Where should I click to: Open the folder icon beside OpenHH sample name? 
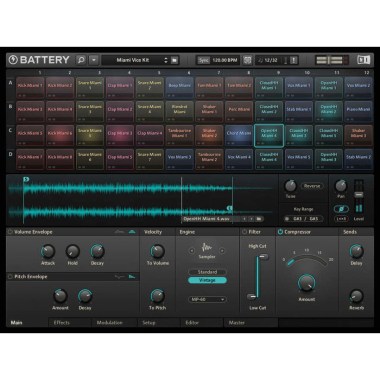(x=259, y=219)
